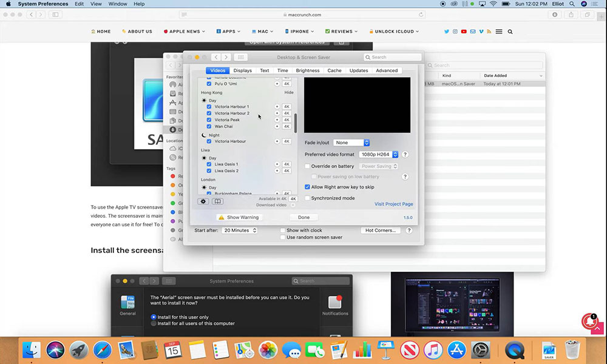Click video list scrollbar thumb
The image size is (607, 364).
pyautogui.click(x=296, y=123)
